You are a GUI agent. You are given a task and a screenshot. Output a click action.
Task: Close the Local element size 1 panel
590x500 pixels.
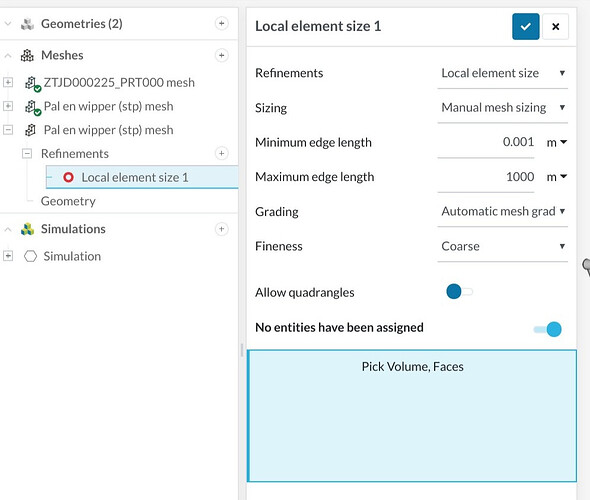tap(555, 26)
